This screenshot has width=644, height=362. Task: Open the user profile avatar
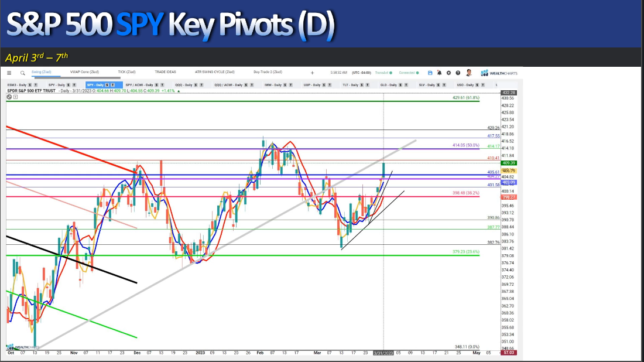[468, 73]
